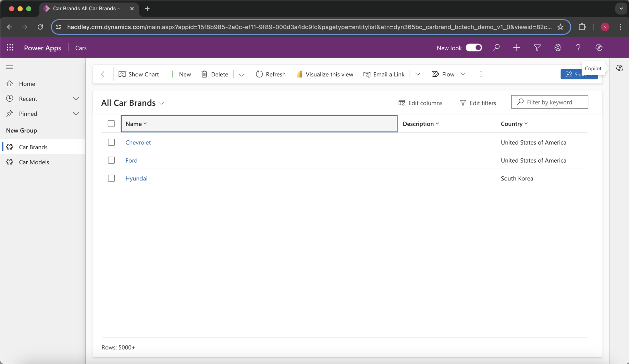Expand the All Car Brands view selector
Screen dimensions: 629x364
click(x=162, y=103)
